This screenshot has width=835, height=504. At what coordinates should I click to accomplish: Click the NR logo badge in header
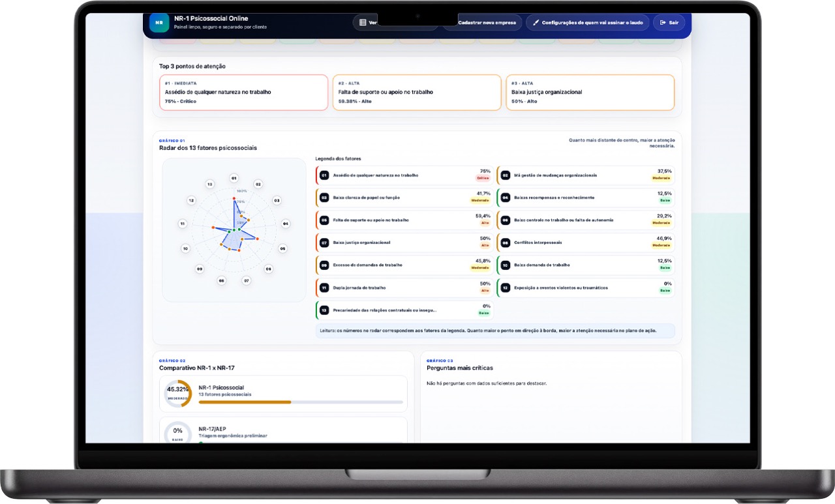point(159,22)
